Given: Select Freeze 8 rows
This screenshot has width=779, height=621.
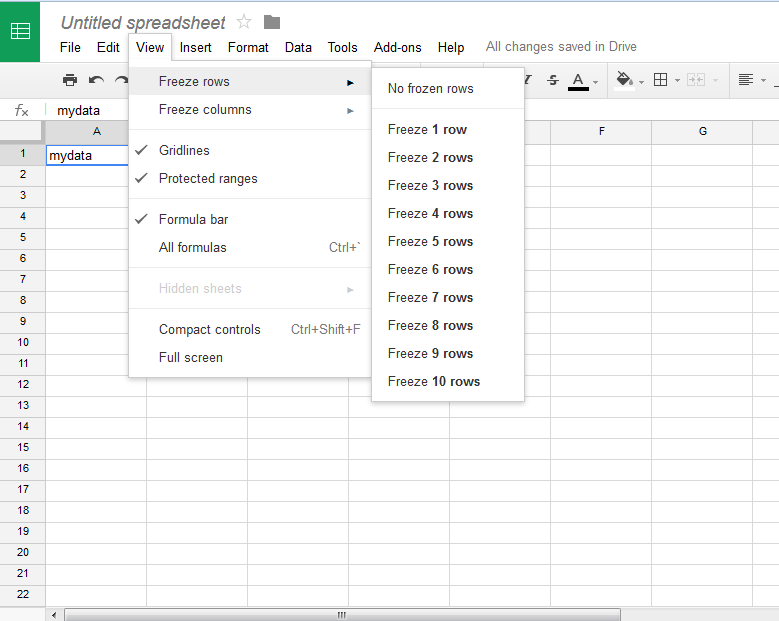Looking at the screenshot, I should 448,325.
